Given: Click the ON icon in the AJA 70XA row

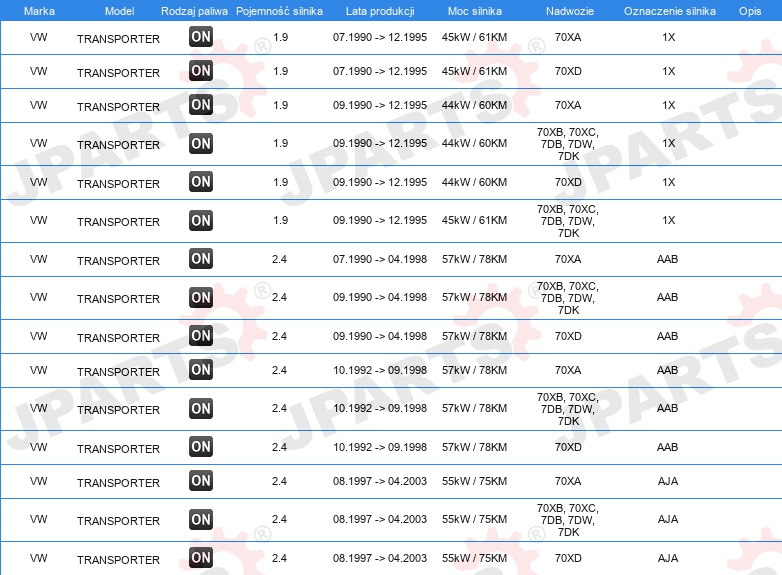Looking at the screenshot, I should tap(201, 481).
